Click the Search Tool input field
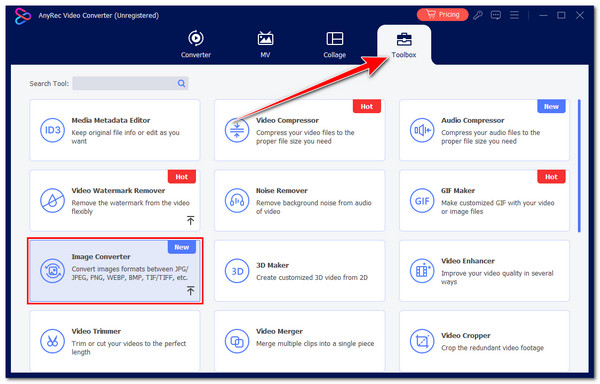 point(130,83)
